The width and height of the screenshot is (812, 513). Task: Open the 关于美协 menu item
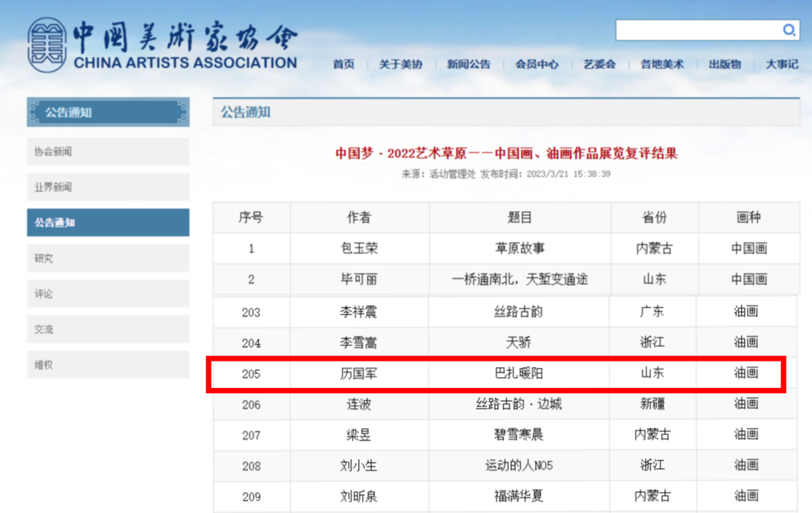(x=401, y=64)
